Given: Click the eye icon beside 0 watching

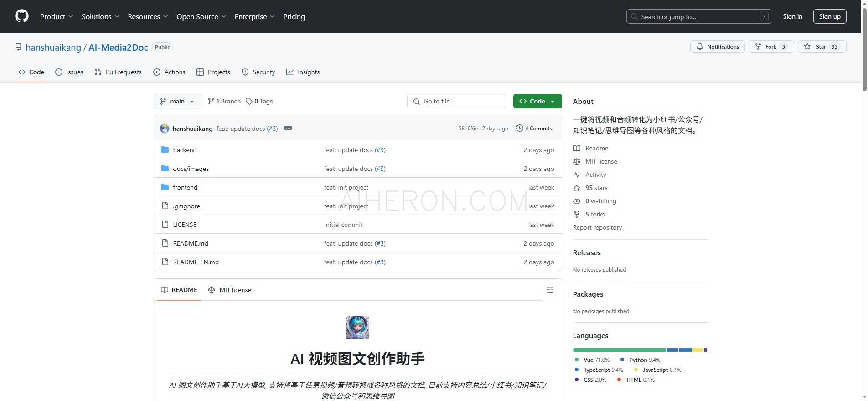Looking at the screenshot, I should 577,201.
